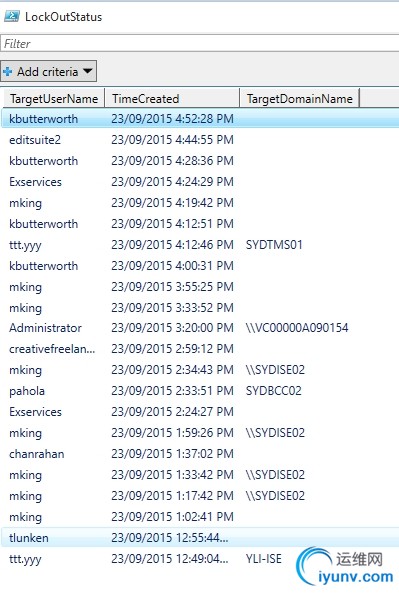The width and height of the screenshot is (399, 593).
Task: Click time 23/09/2015 3:33:52 PM
Action: click(172, 307)
